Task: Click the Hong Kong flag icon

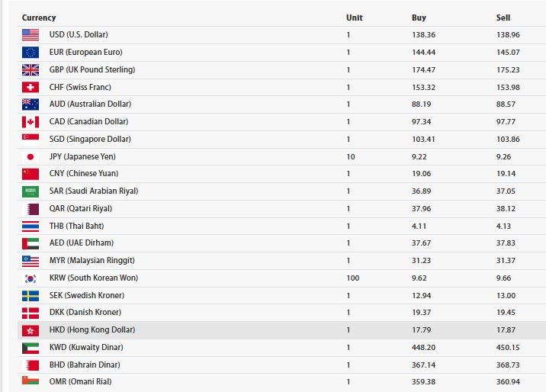Action: 31,330
